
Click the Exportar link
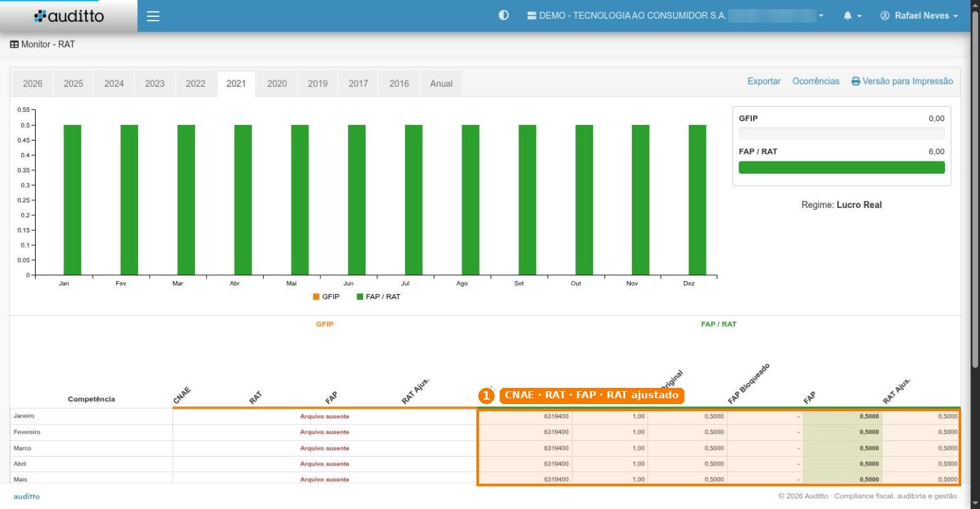tap(764, 81)
